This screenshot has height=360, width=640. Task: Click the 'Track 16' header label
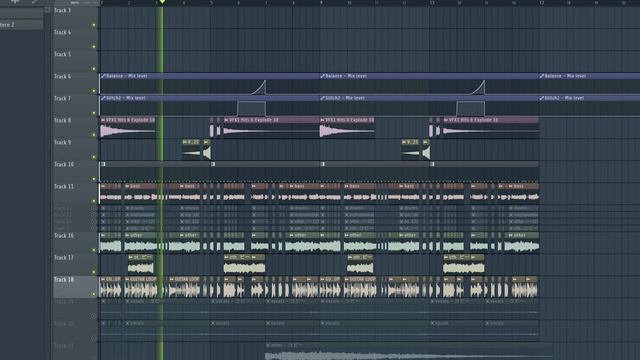coord(64,236)
